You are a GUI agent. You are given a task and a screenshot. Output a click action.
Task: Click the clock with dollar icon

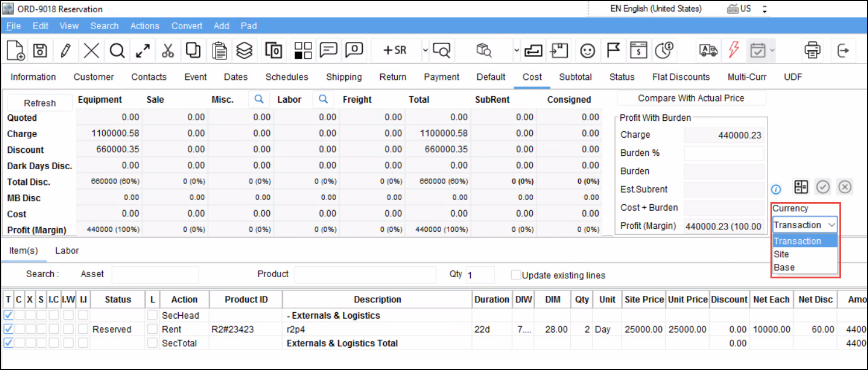[664, 51]
